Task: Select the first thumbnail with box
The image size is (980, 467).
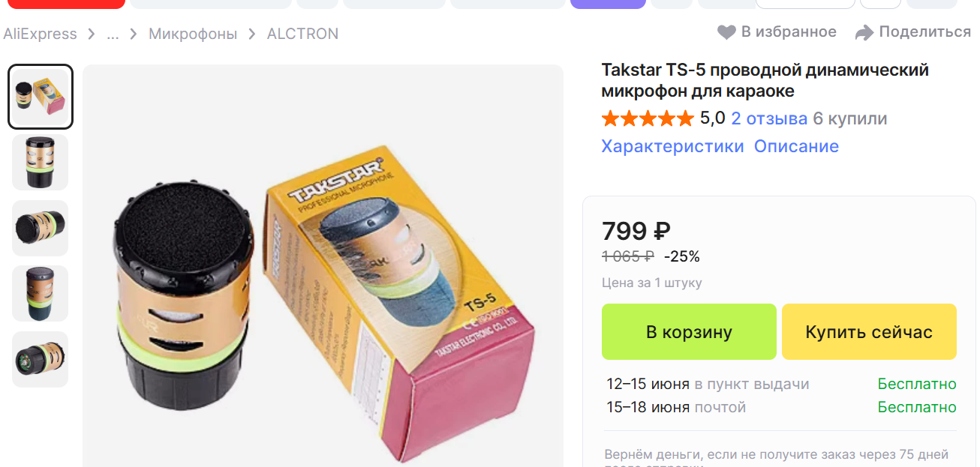Action: coord(41,97)
